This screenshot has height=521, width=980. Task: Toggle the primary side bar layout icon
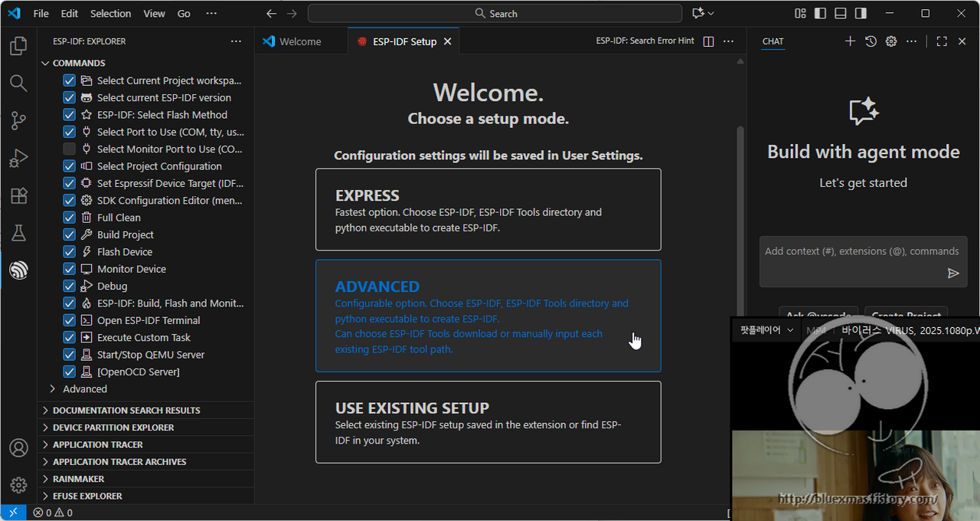tap(821, 13)
